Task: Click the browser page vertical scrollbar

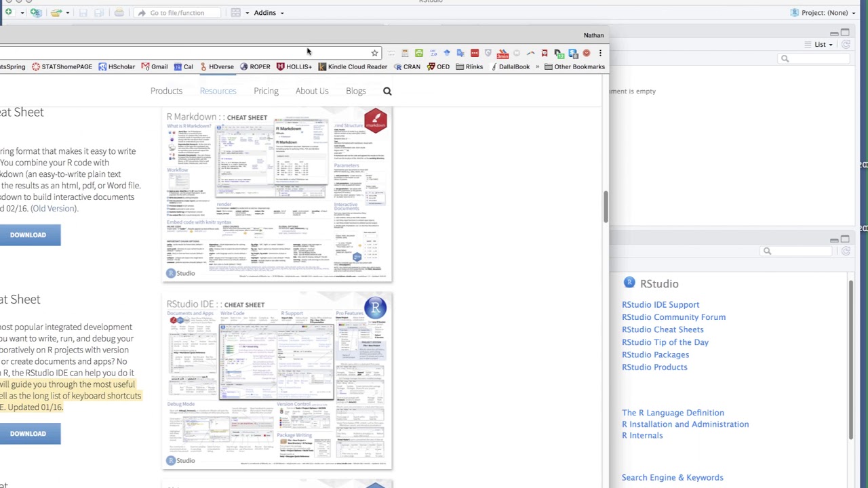Action: click(605, 207)
